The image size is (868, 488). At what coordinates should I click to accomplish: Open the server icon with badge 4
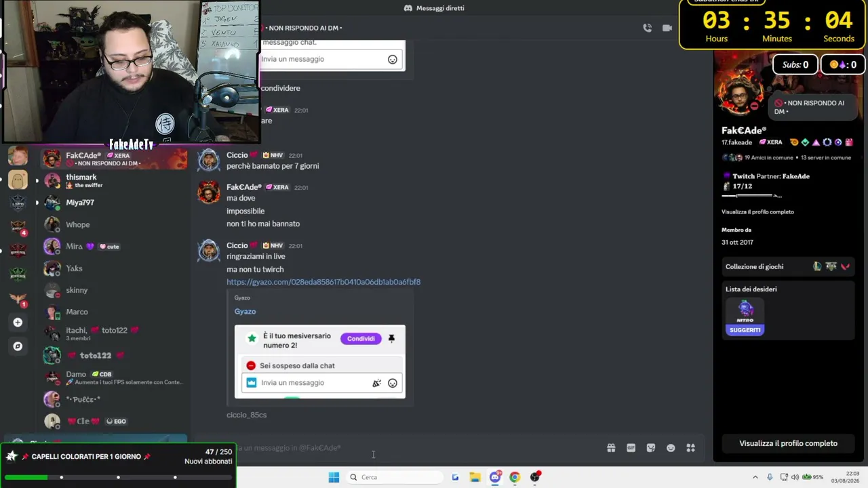coord(18,227)
